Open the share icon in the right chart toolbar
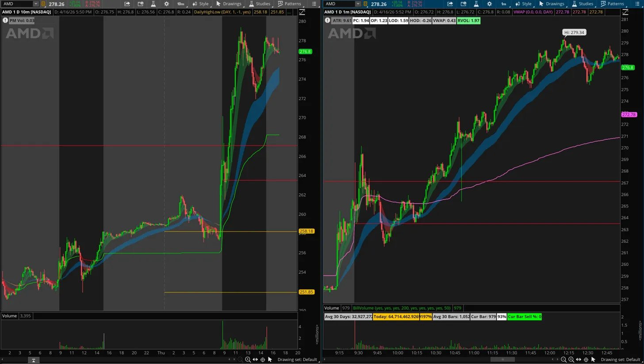 tap(450, 4)
